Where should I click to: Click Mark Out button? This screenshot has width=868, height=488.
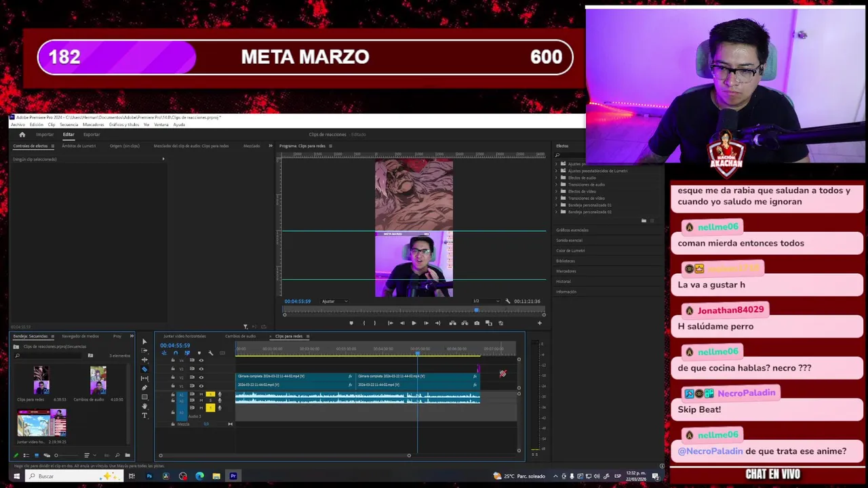pos(375,323)
